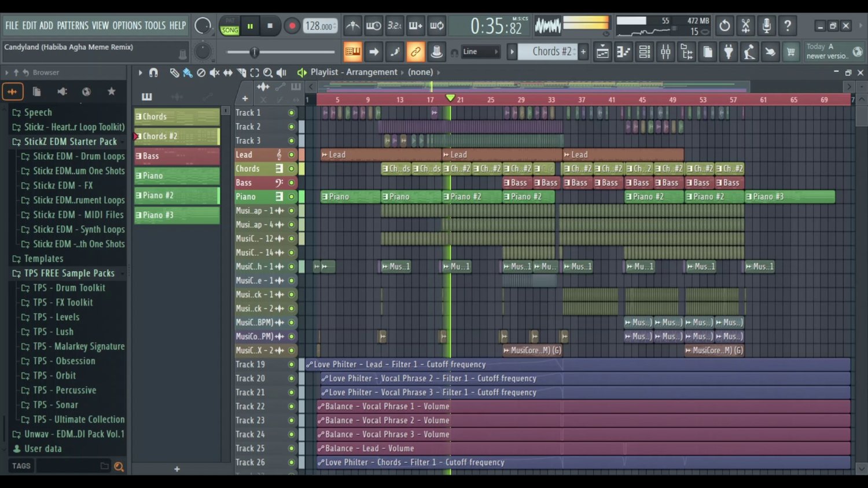Choose the Zoom magnifier tool in the playlist
The image size is (868, 488).
coord(268,72)
